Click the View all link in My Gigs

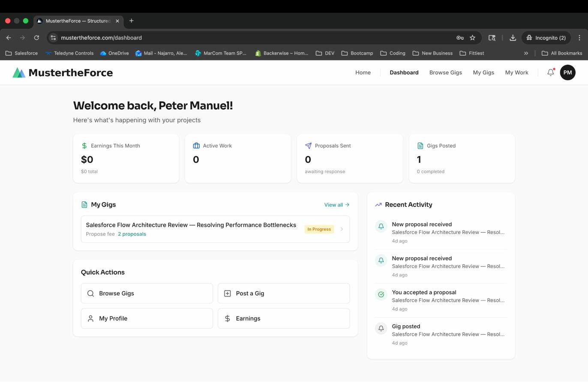(336, 205)
